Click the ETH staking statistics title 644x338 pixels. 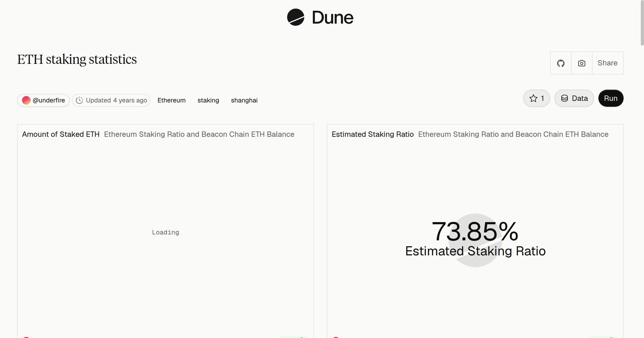(77, 59)
